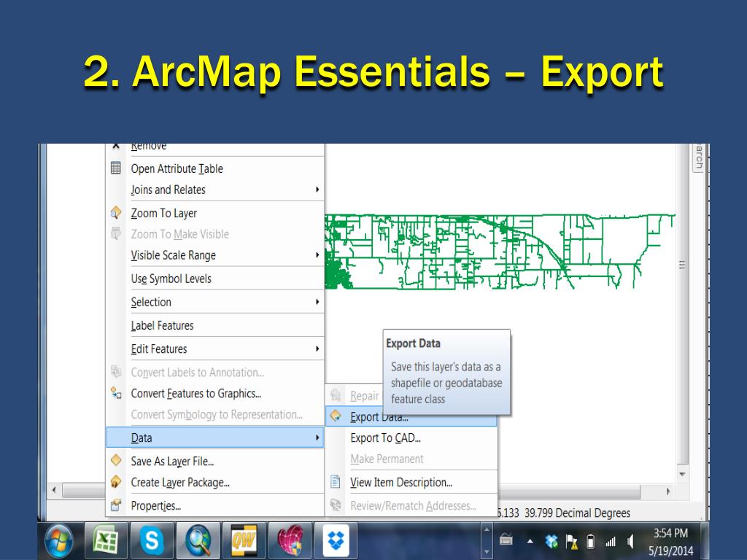
Task: Open the globe shield taskbar application
Action: click(290, 540)
